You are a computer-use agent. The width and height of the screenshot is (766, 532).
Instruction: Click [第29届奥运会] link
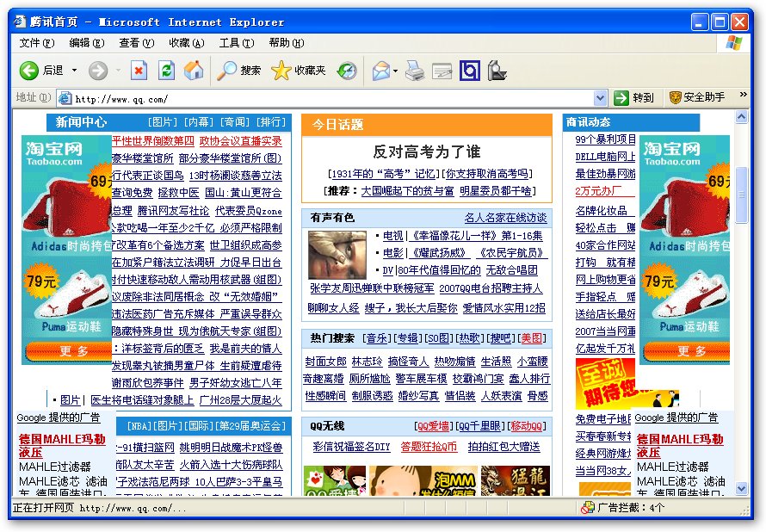(x=250, y=426)
